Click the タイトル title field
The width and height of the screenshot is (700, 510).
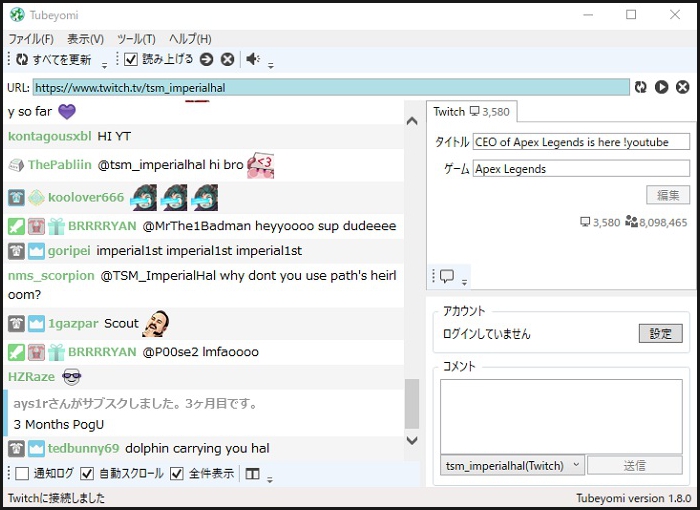tap(581, 142)
